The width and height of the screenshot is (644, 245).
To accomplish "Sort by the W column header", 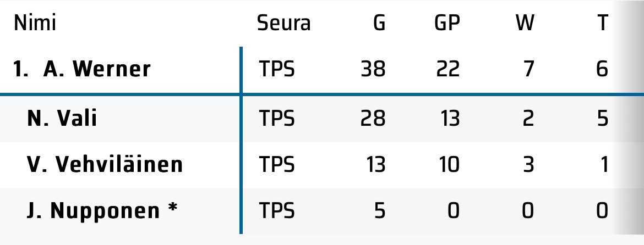I will 525,24.
